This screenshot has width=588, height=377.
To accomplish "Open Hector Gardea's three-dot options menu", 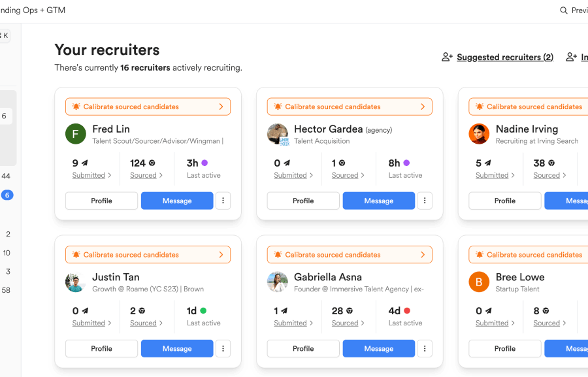I will 425,201.
